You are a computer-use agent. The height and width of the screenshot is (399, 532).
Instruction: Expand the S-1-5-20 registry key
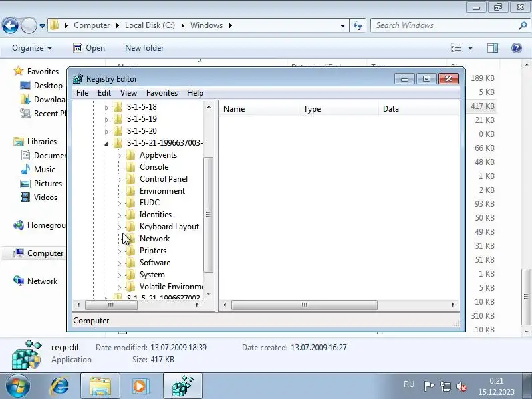pyautogui.click(x=106, y=131)
